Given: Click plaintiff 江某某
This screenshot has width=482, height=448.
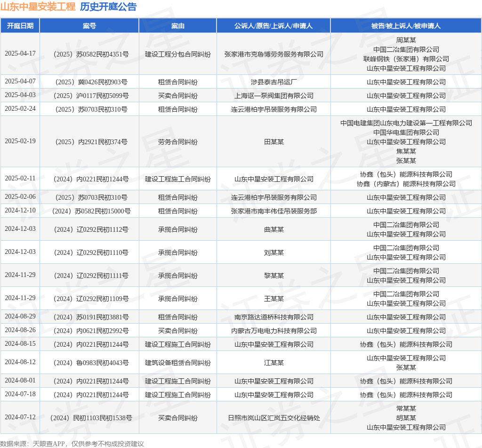Looking at the screenshot, I should 274,363.
